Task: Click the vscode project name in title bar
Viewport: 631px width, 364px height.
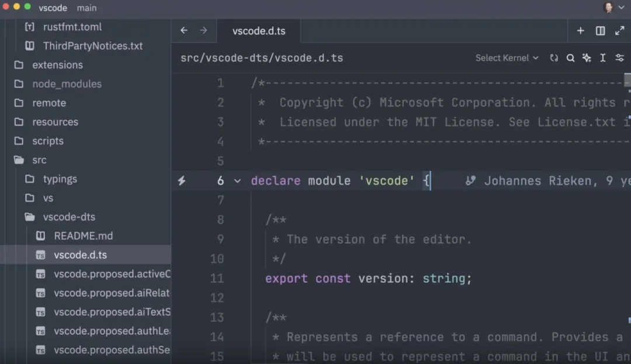Action: pyautogui.click(x=53, y=8)
